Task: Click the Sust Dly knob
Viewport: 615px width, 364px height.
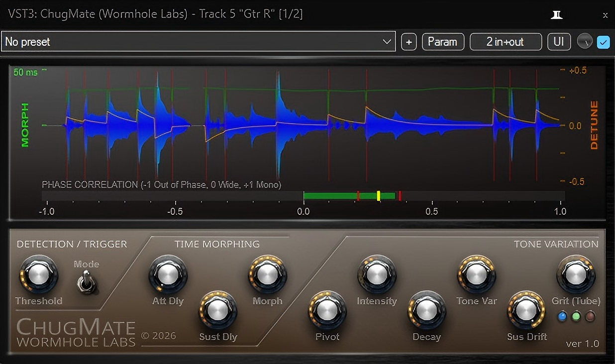Action: point(218,310)
